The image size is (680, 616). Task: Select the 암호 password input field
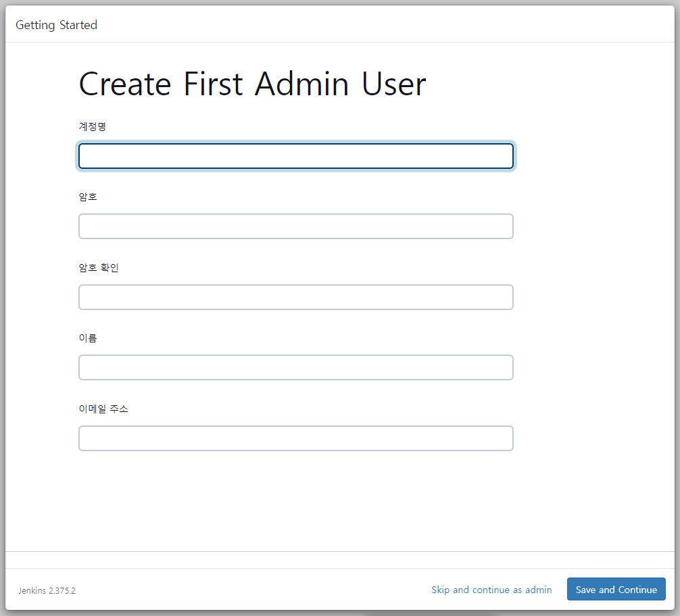coord(296,226)
